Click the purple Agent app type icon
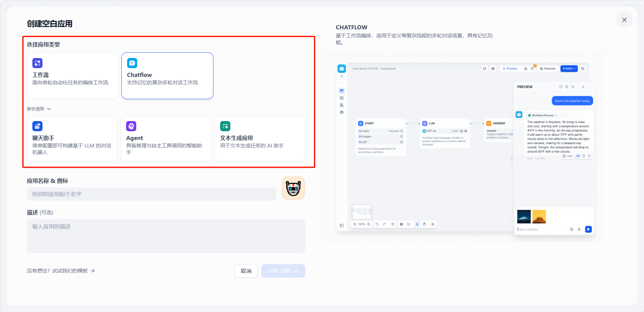Viewport: 644px width, 312px height. (131, 126)
